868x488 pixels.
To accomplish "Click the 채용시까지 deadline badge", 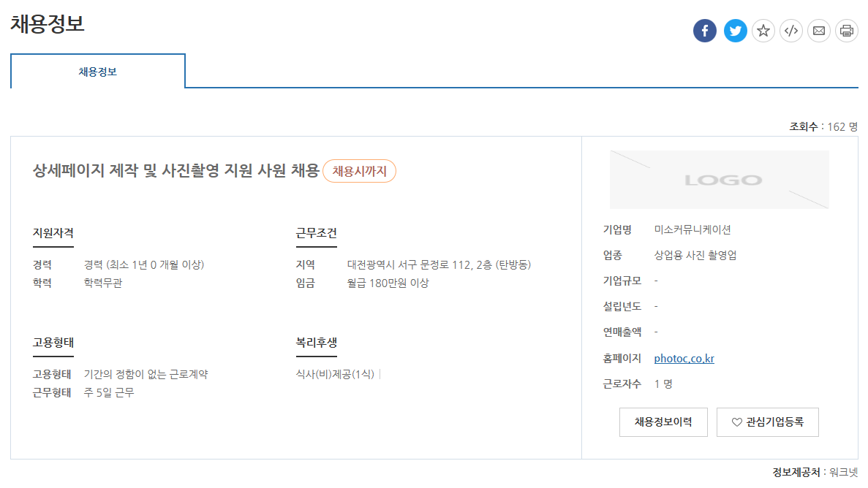I will point(359,171).
